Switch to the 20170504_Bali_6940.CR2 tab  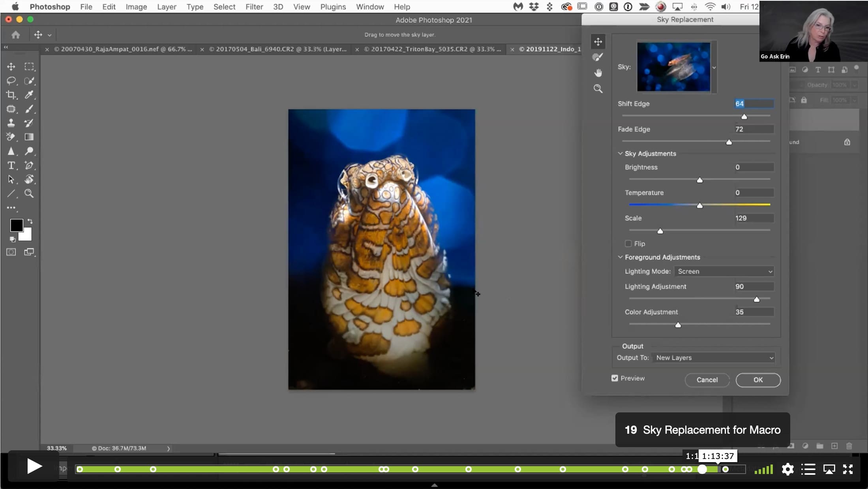pyautogui.click(x=277, y=49)
